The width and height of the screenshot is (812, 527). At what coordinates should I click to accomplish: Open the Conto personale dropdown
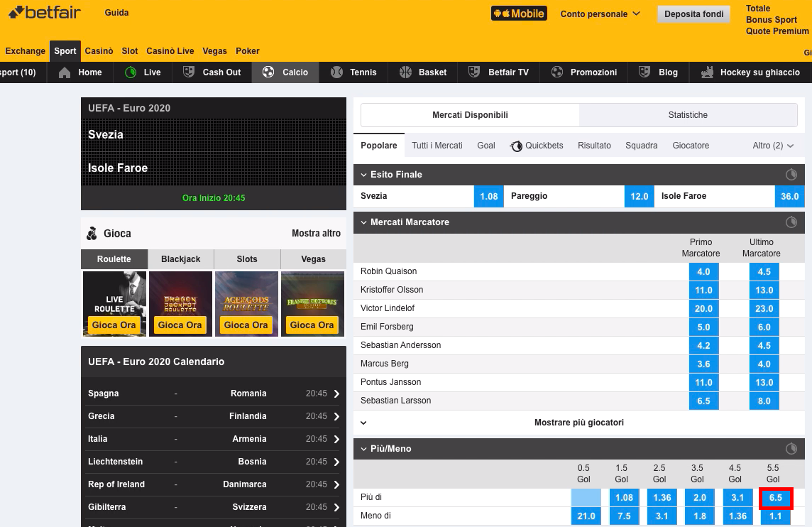pos(600,14)
